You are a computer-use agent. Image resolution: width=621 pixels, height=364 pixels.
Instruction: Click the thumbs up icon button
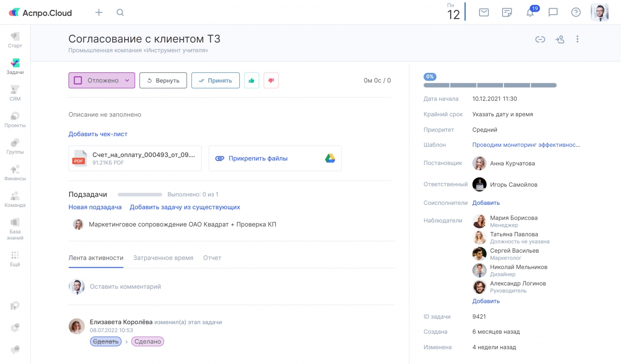click(251, 81)
